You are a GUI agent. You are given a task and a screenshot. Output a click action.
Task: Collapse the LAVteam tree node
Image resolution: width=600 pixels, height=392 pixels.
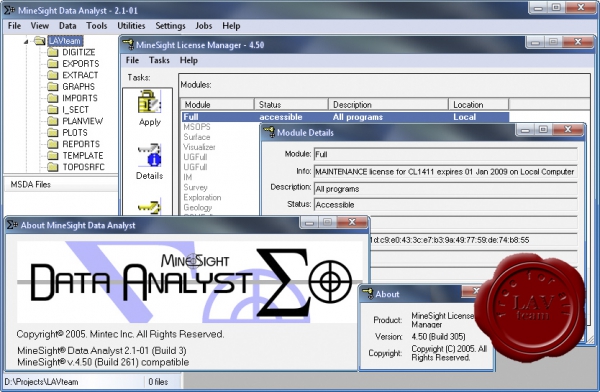pyautogui.click(x=26, y=41)
